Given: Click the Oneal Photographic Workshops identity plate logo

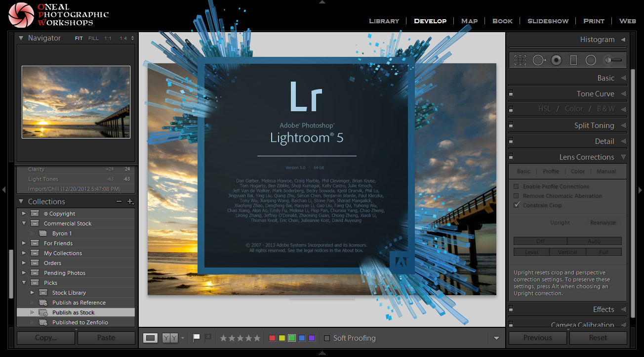Looking at the screenshot, I should (58, 14).
